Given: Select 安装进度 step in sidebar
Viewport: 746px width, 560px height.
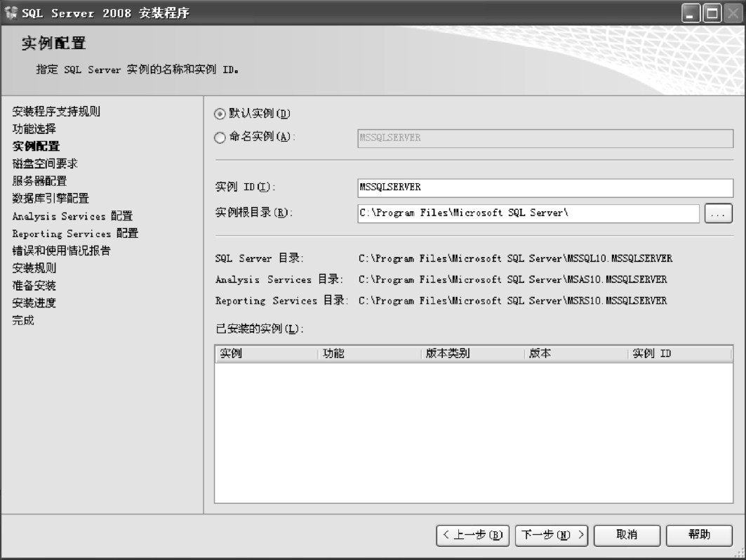Looking at the screenshot, I should pyautogui.click(x=34, y=303).
